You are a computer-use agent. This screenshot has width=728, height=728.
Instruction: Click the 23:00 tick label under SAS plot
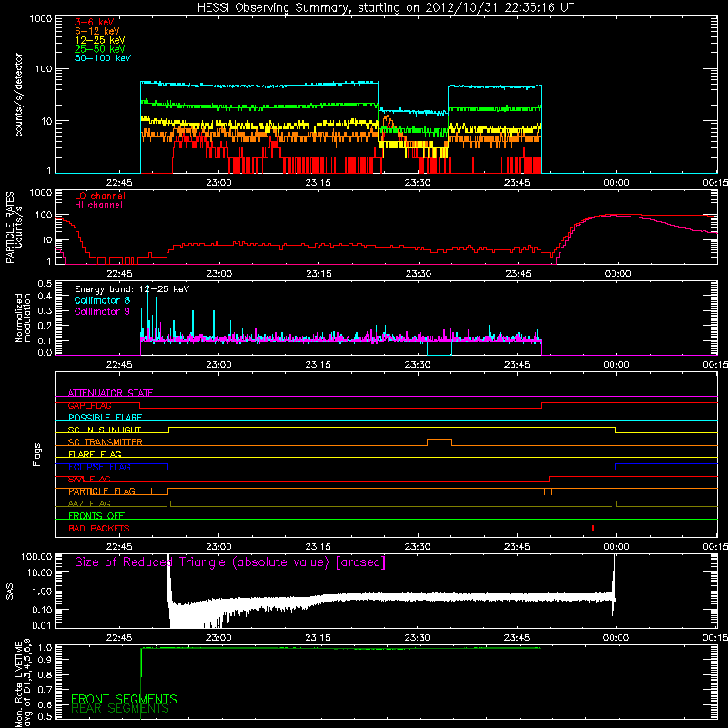[218, 638]
